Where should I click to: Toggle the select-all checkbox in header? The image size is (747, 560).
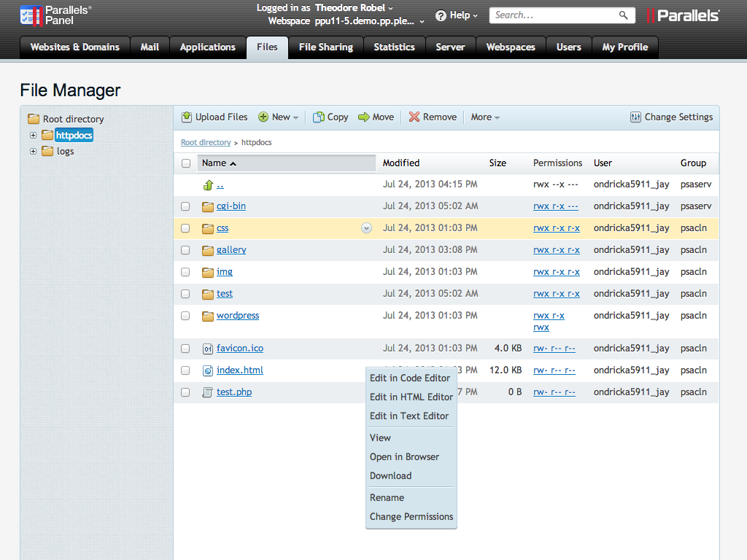(185, 163)
